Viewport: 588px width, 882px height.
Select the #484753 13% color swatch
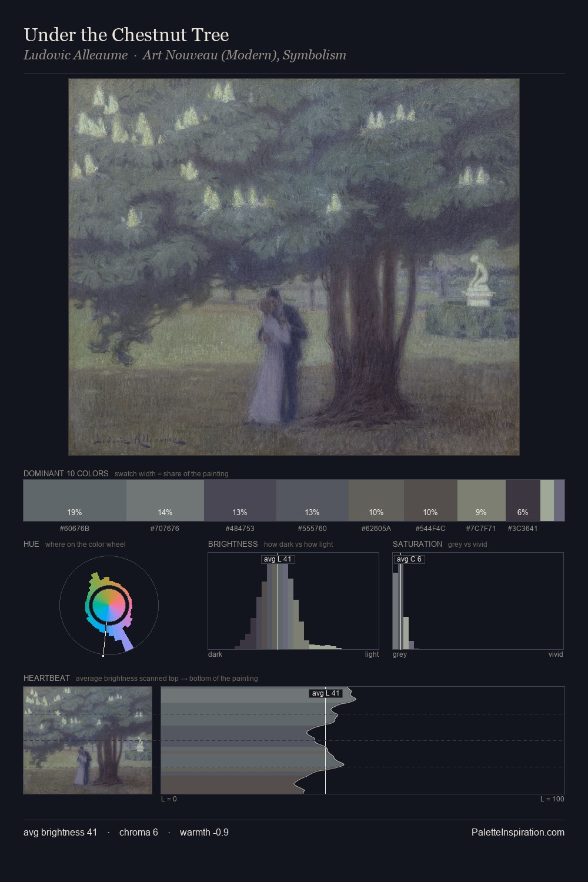240,500
